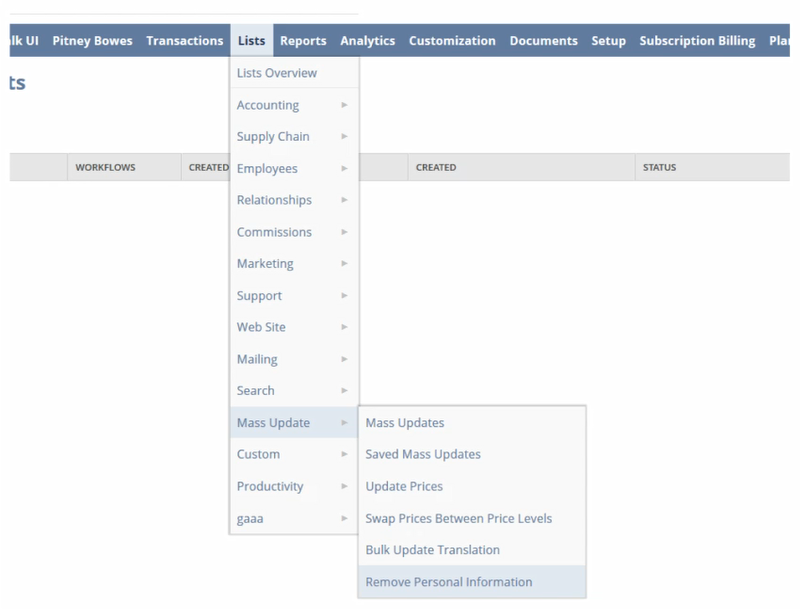The image size is (800, 609).
Task: Open the Reports menu
Action: [x=303, y=41]
